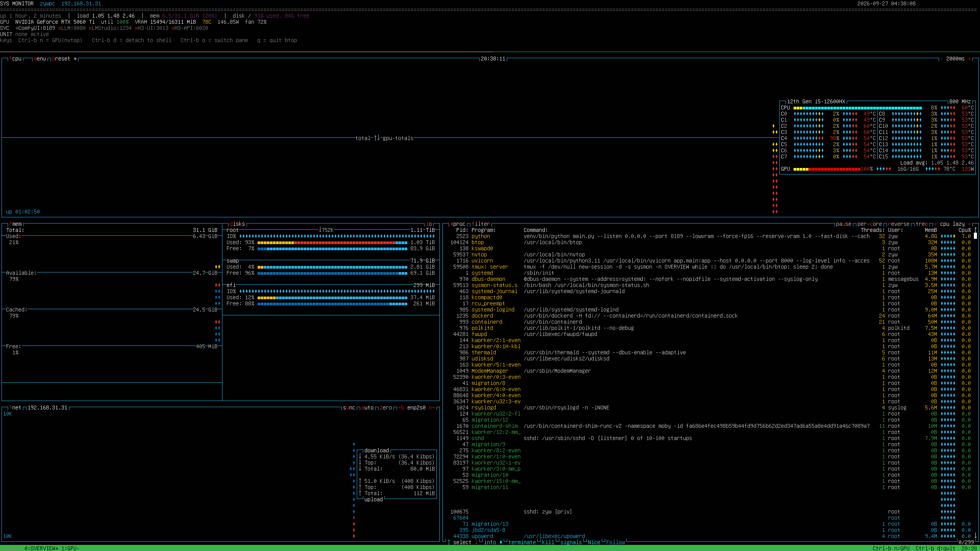Click the 'total' / 'gpu-totals' graph switcher
Screen dimensions: 980x551
384,138
